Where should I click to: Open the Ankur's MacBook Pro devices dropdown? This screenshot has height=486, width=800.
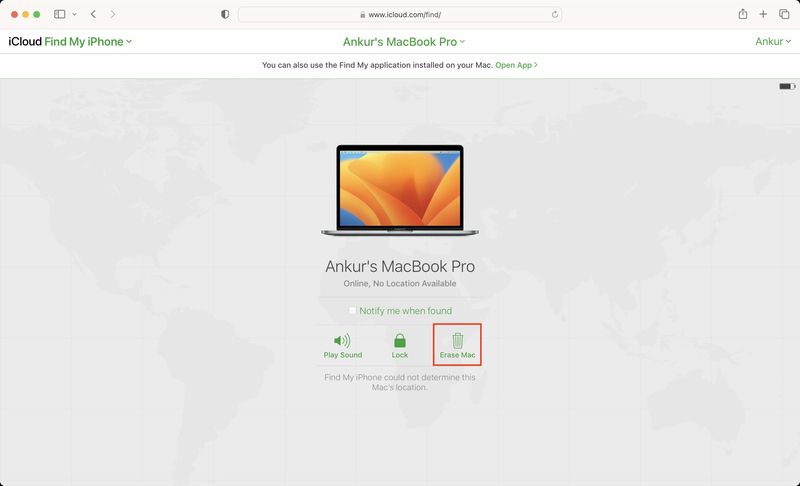pyautogui.click(x=404, y=42)
